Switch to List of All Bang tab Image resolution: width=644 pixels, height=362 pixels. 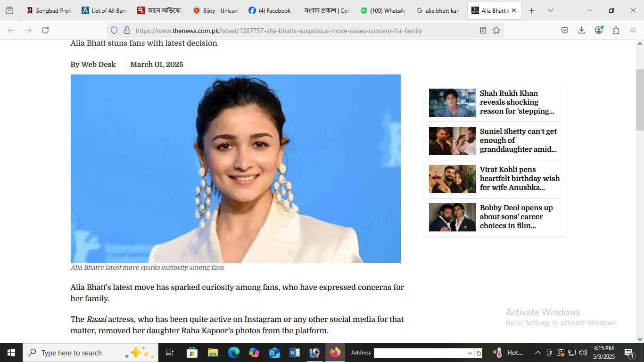click(104, 10)
